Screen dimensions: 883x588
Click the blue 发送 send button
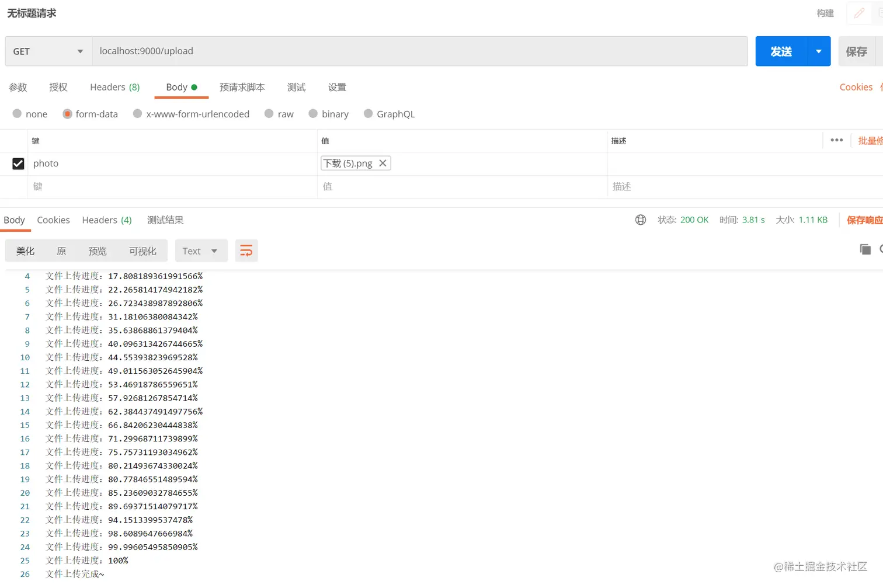click(781, 51)
